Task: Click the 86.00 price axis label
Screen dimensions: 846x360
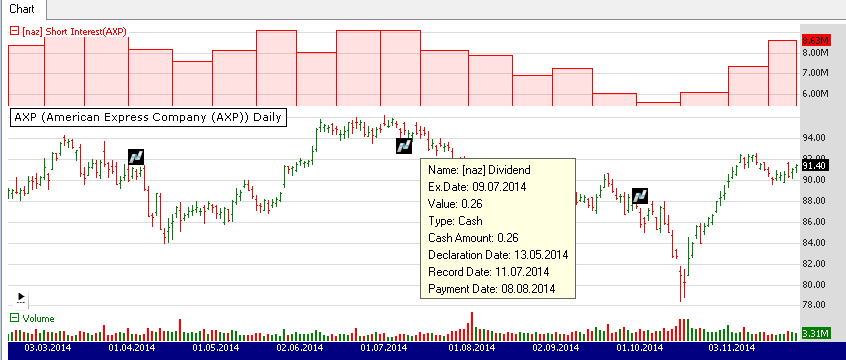Action: point(814,222)
